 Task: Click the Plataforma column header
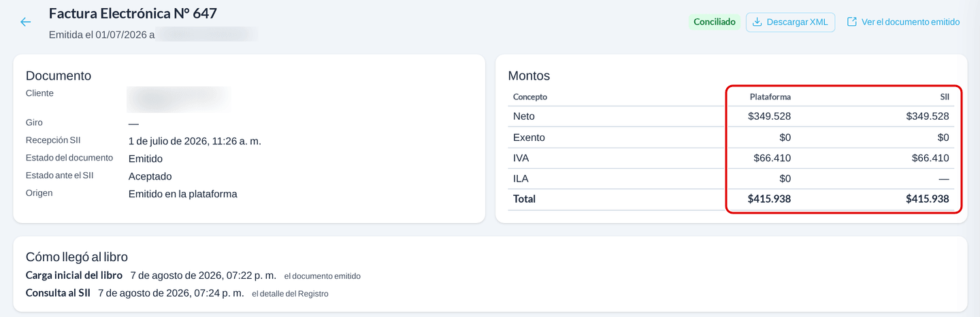click(770, 97)
